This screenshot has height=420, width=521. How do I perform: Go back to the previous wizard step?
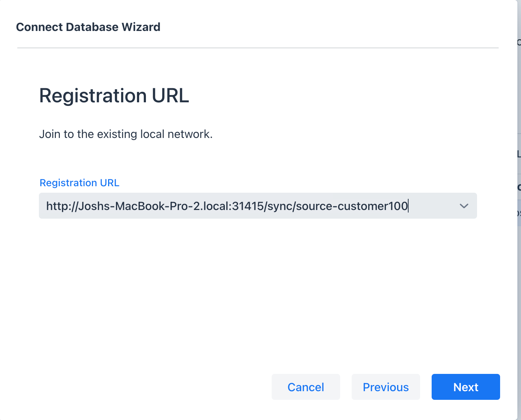point(386,387)
